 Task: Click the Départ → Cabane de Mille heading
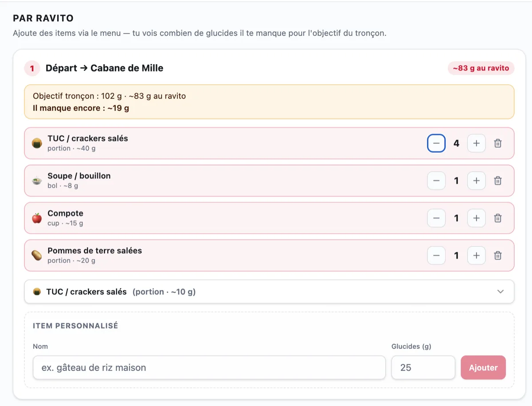(105, 68)
